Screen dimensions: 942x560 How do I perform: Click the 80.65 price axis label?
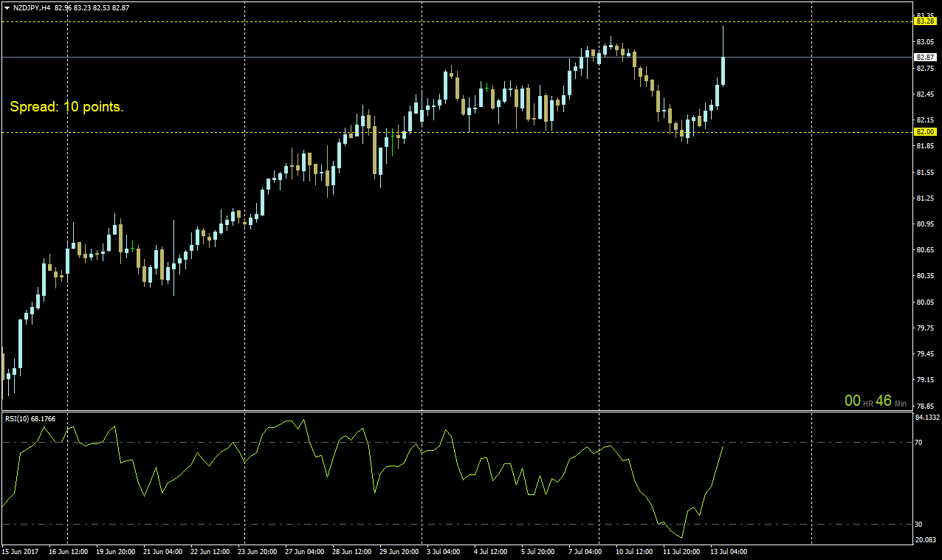point(924,249)
